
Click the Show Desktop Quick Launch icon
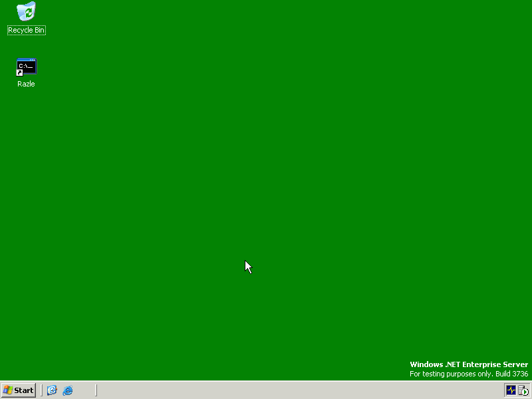(52, 390)
